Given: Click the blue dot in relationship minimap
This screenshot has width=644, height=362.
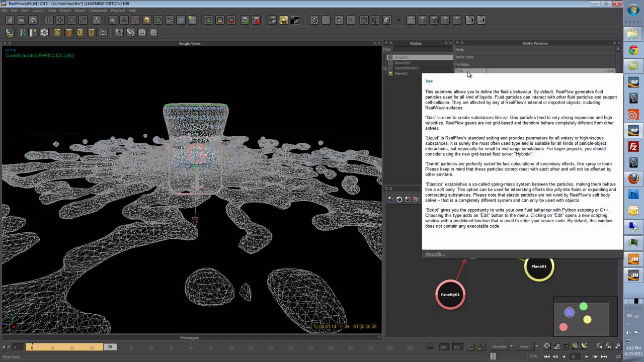Looking at the screenshot, I should [569, 313].
